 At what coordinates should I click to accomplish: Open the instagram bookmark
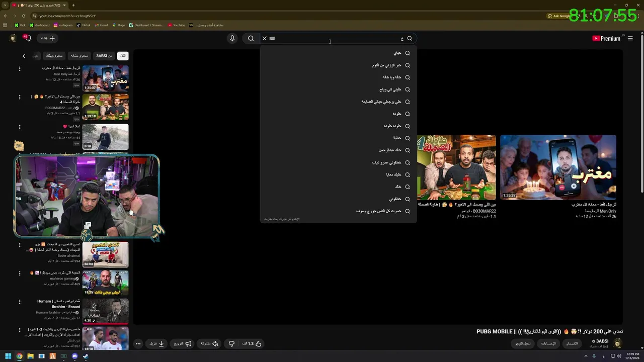(x=63, y=25)
